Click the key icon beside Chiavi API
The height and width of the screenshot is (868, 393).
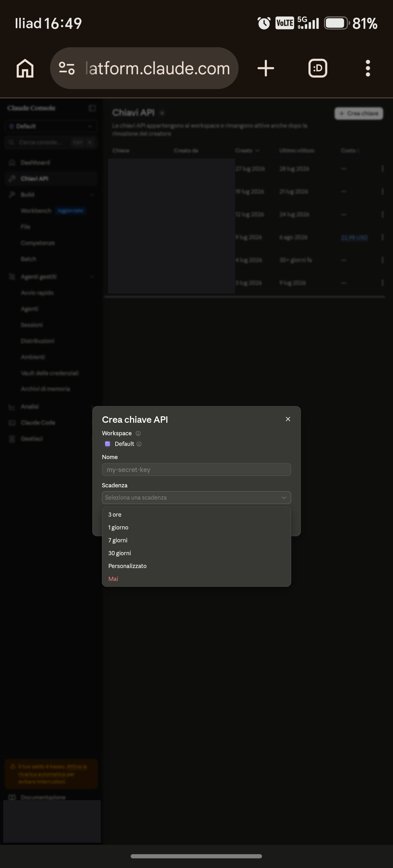coord(12,178)
